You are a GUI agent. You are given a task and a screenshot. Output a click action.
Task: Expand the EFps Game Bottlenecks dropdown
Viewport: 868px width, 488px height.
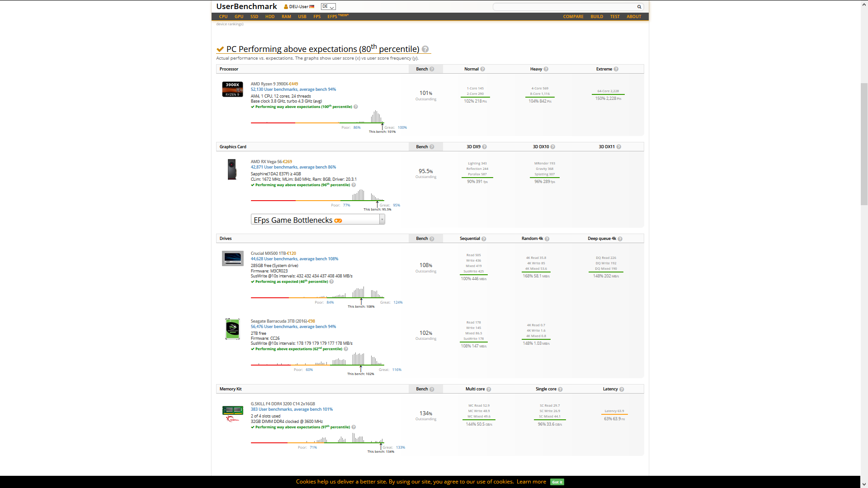pos(382,220)
